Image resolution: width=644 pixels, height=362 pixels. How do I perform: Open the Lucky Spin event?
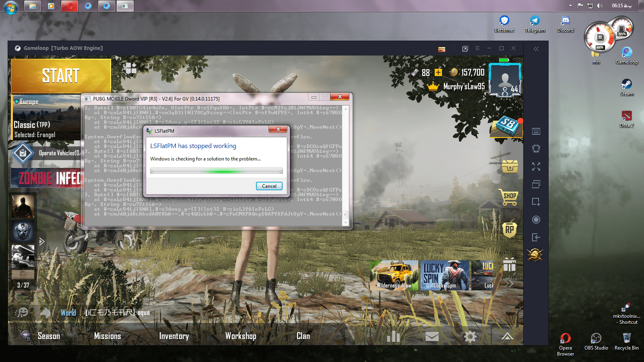445,275
